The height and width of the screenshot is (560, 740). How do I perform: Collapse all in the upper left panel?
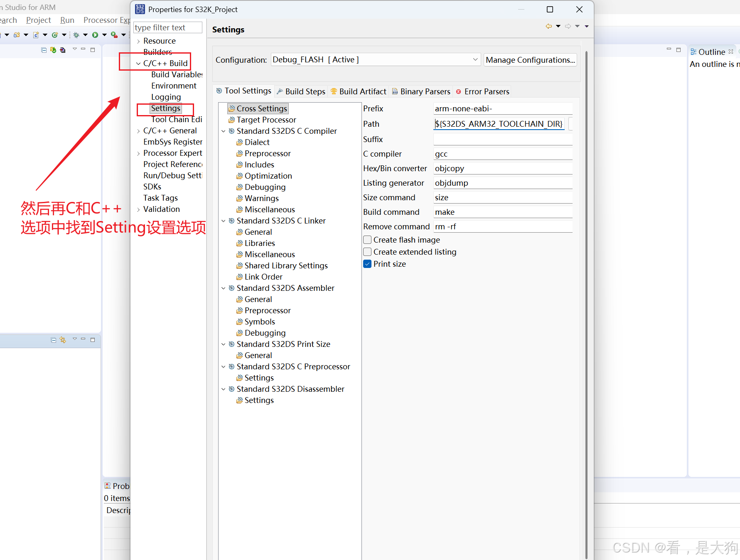click(44, 50)
